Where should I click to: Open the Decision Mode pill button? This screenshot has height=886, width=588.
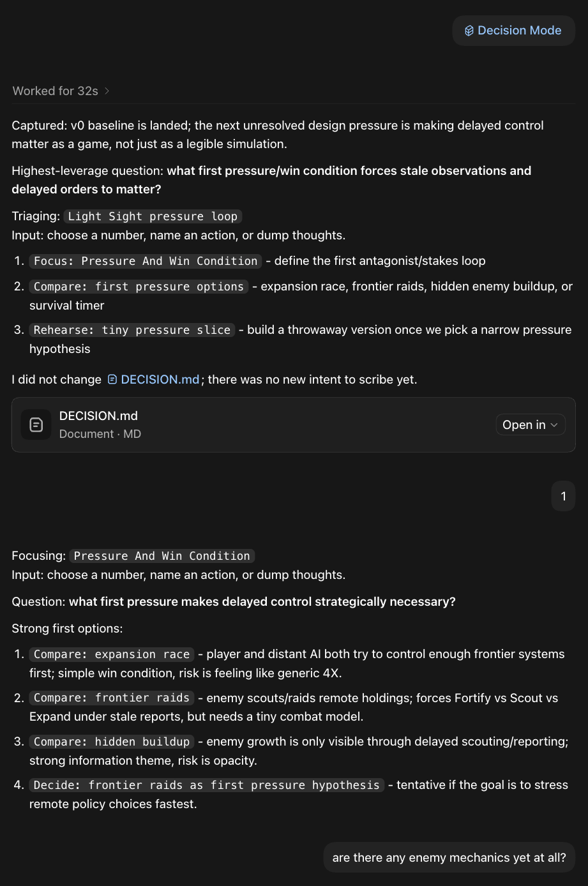[x=514, y=31]
